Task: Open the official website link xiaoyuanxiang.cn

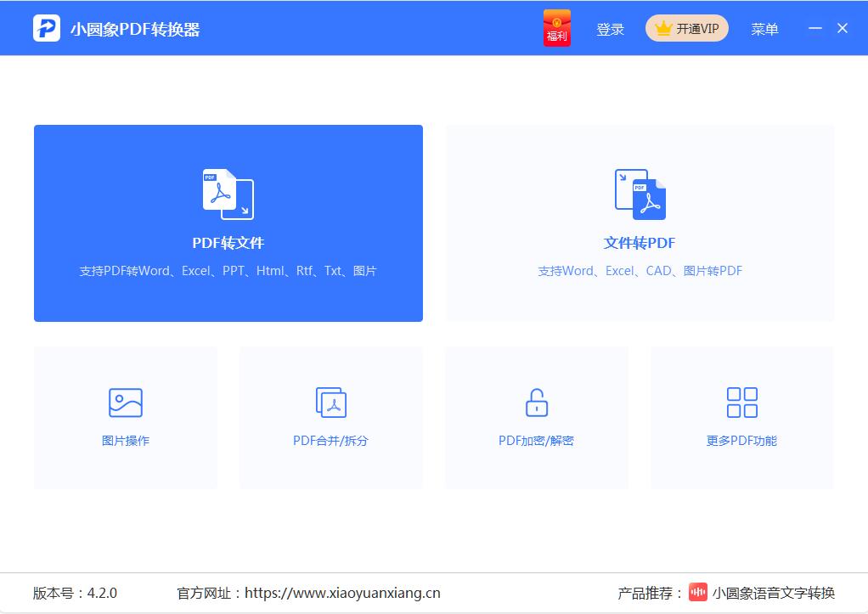Action: pyautogui.click(x=342, y=593)
